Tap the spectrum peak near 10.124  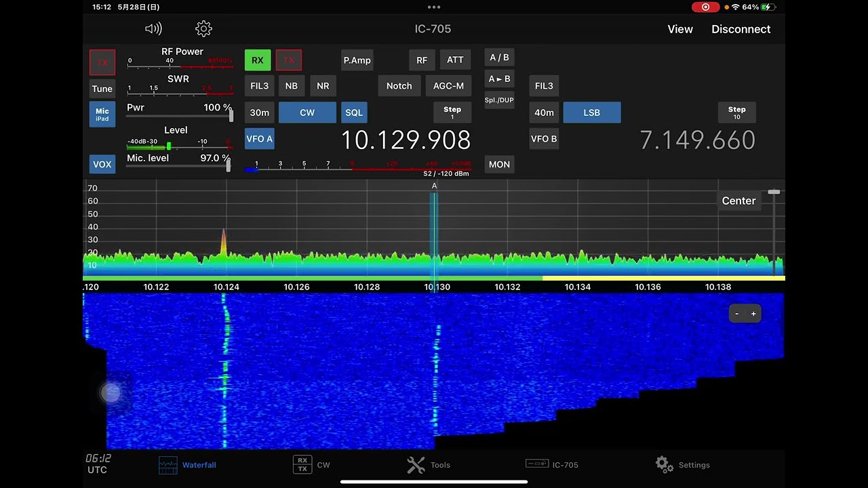coord(224,243)
